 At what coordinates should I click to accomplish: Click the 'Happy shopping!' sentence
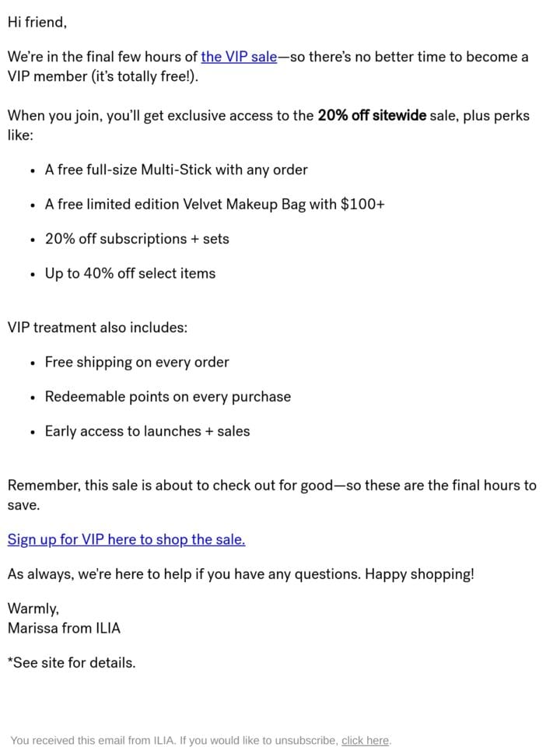click(x=419, y=573)
